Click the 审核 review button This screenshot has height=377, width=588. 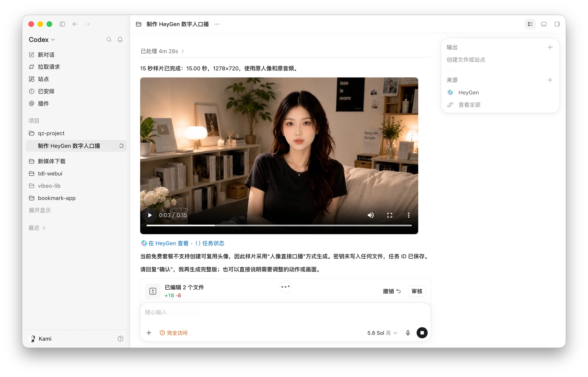(x=417, y=291)
